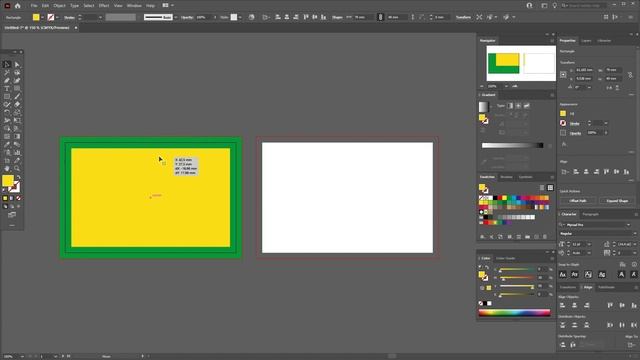Open the Regular font style dropdown

pos(634,233)
